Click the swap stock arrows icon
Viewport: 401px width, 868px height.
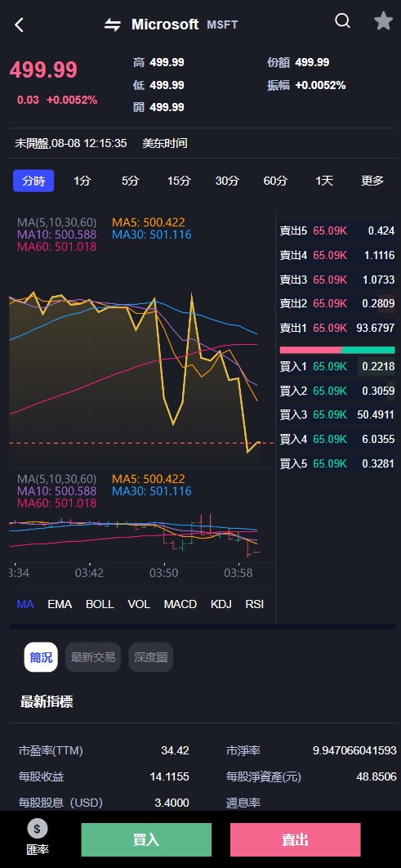point(113,25)
